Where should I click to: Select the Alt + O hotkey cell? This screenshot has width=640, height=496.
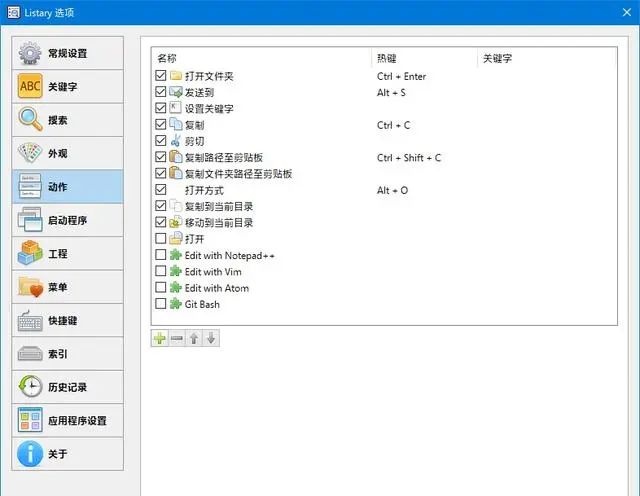[392, 190]
